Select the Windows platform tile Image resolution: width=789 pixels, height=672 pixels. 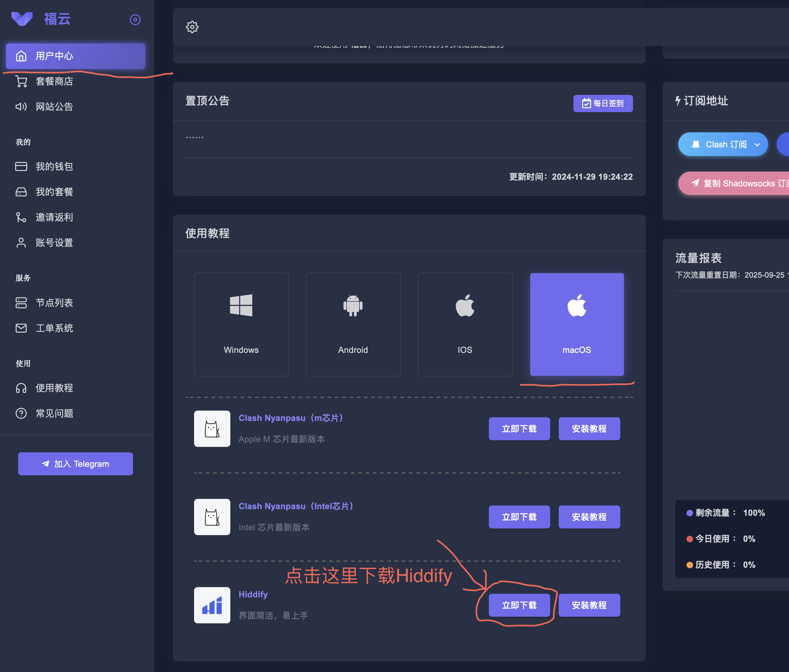[x=241, y=324]
